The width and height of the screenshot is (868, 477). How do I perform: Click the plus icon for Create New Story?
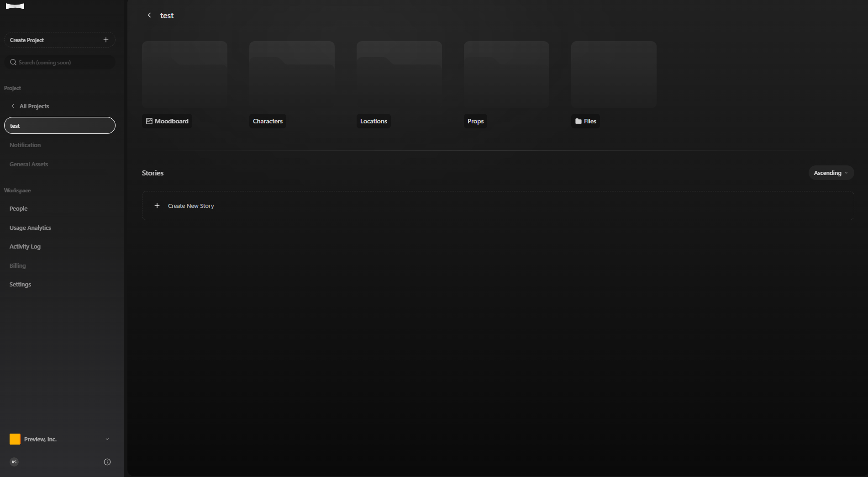(x=157, y=206)
